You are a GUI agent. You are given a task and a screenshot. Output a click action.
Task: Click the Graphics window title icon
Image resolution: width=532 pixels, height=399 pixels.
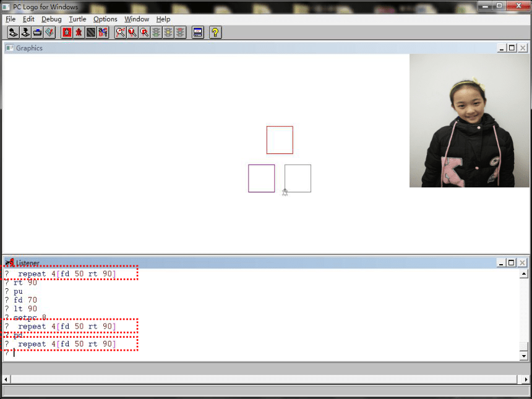pos(10,48)
